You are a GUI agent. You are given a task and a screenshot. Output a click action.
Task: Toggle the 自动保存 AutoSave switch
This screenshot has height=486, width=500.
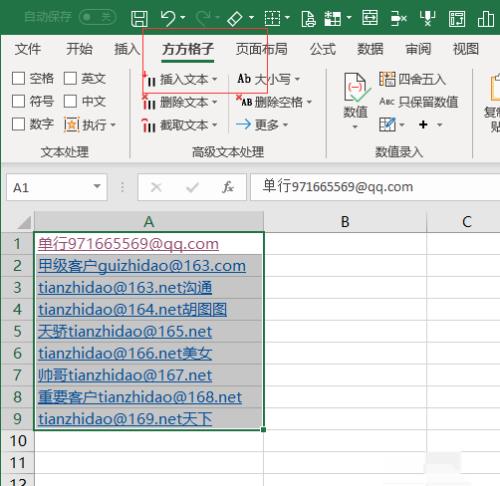pyautogui.click(x=97, y=17)
